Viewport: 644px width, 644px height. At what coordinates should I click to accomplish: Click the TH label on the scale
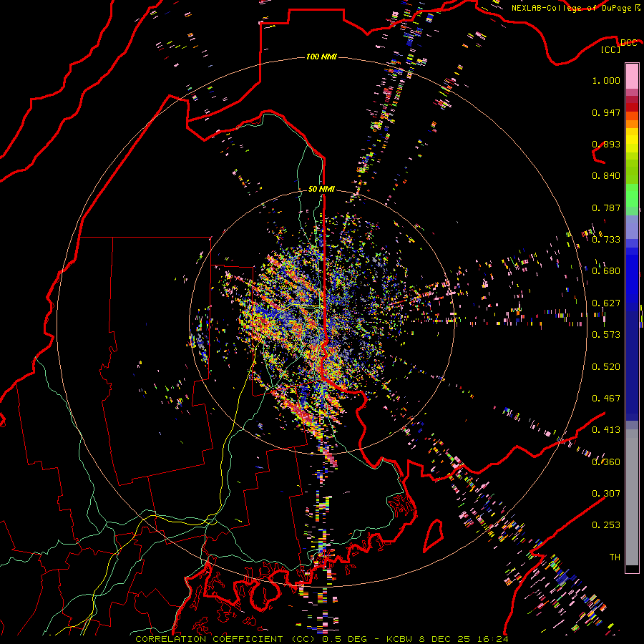coord(615,557)
